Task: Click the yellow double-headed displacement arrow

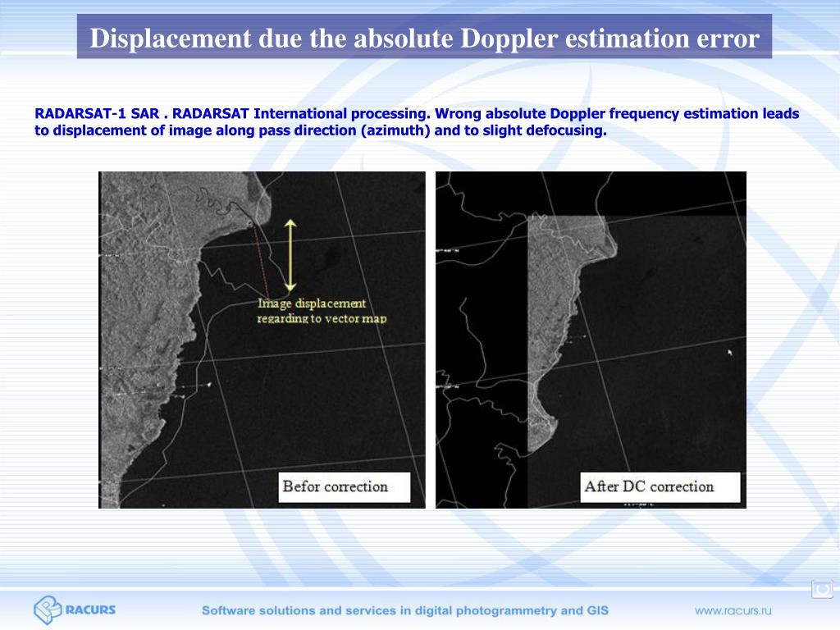Action: [290, 254]
